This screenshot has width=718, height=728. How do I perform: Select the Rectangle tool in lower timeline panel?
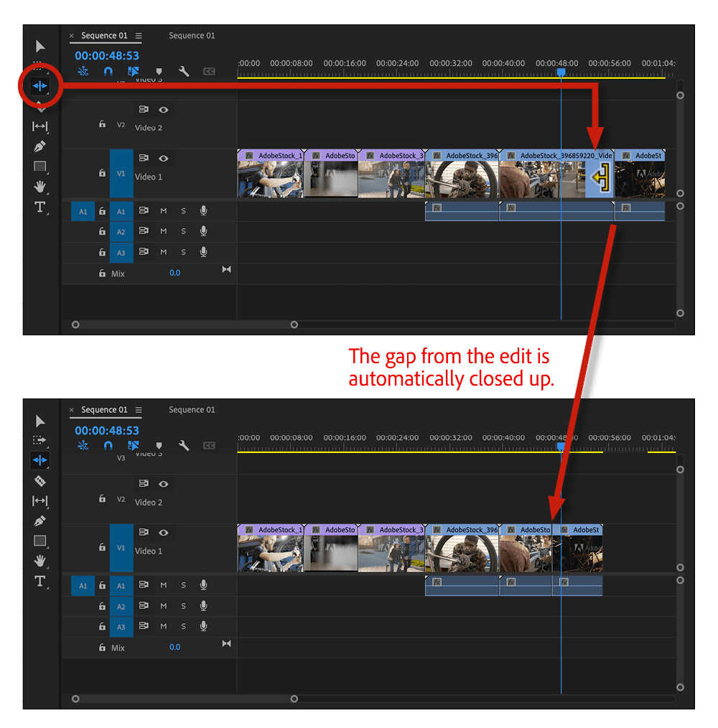click(40, 541)
